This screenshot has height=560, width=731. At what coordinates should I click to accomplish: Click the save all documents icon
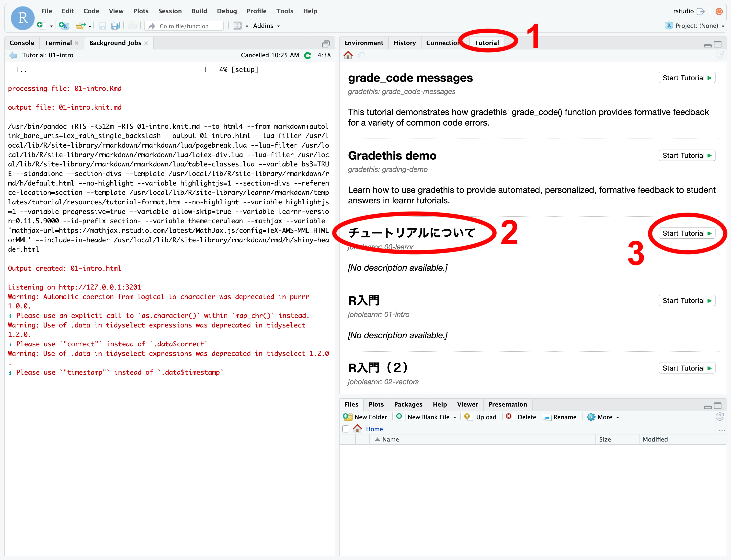(x=115, y=26)
